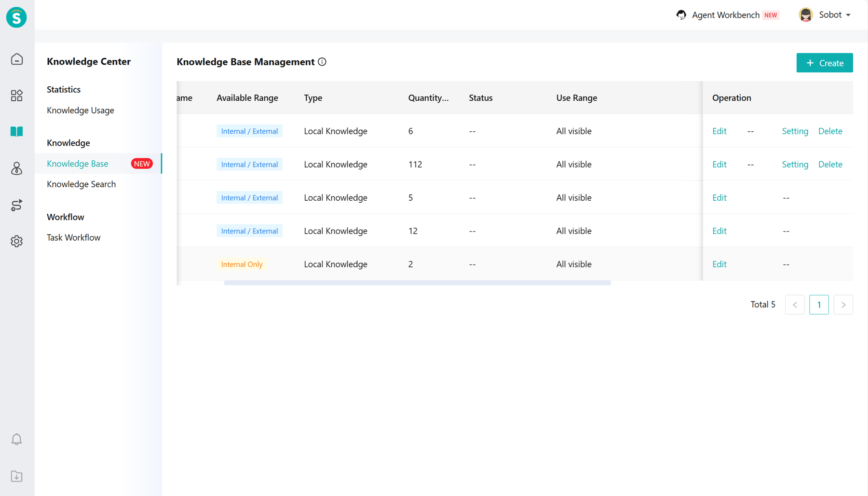Select the knowledge book icon in the sidebar
868x496 pixels.
point(17,132)
